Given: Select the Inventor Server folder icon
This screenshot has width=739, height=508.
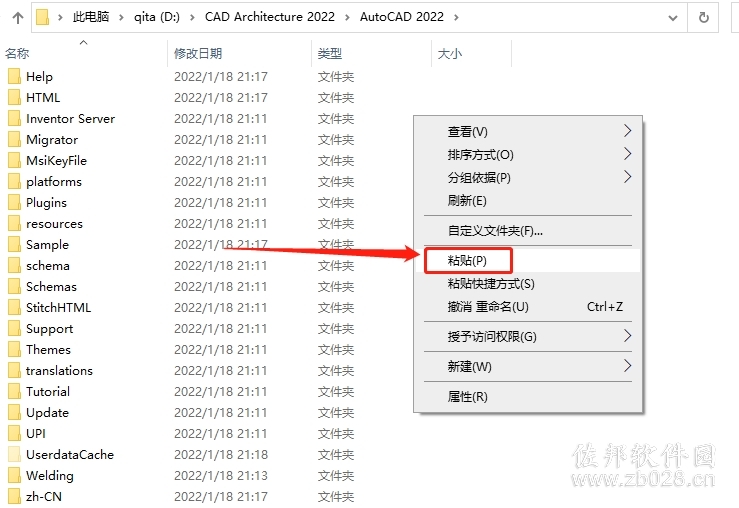Looking at the screenshot, I should point(15,118).
